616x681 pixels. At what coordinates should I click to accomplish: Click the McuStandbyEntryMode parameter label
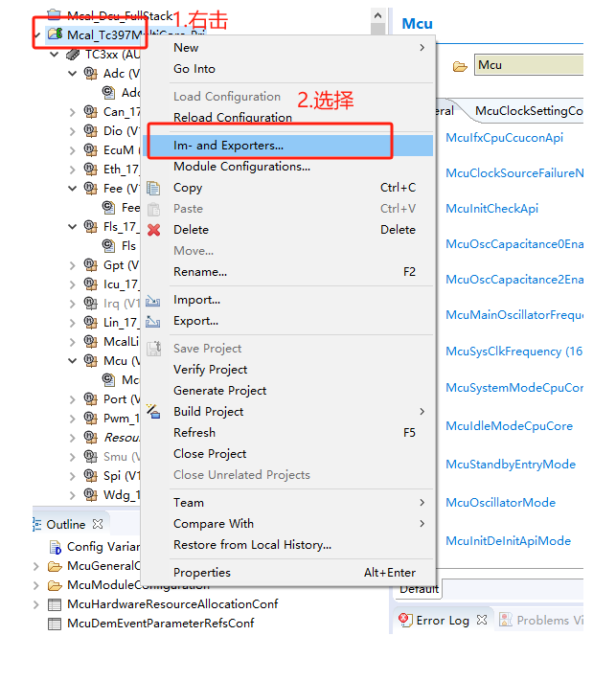tap(510, 465)
